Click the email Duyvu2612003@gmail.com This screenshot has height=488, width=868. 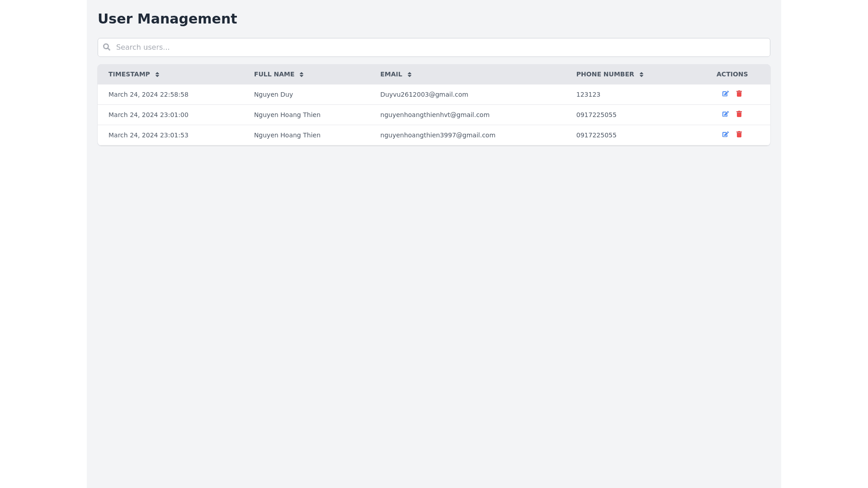point(424,94)
